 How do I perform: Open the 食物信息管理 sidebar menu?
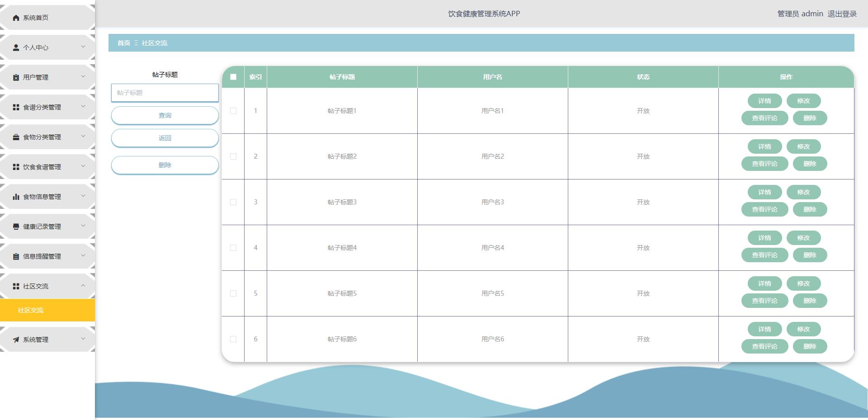click(47, 197)
